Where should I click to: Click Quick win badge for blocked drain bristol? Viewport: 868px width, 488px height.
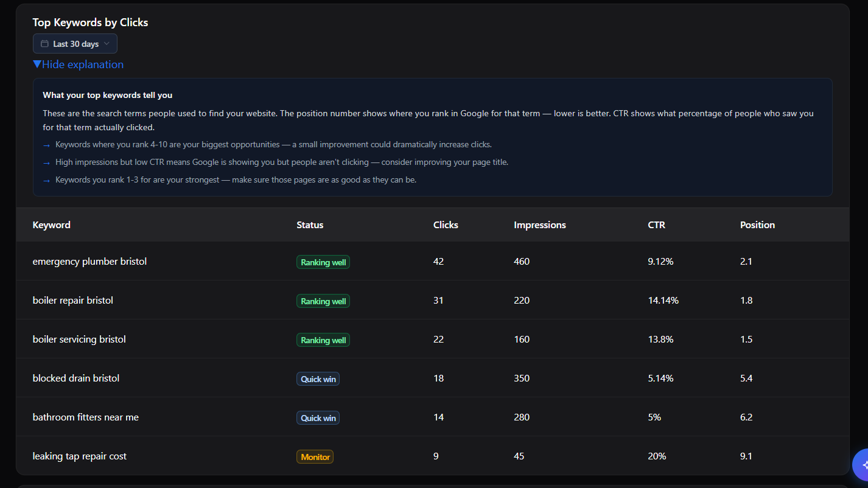point(318,379)
